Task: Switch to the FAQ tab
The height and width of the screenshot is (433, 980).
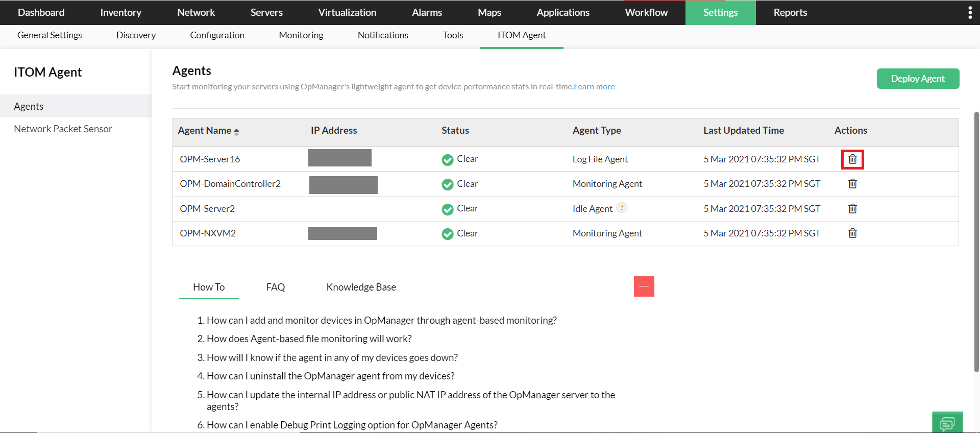Action: point(276,287)
